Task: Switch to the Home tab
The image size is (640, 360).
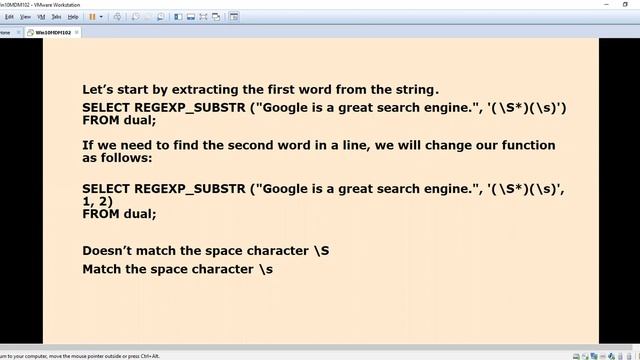Action: pos(6,32)
